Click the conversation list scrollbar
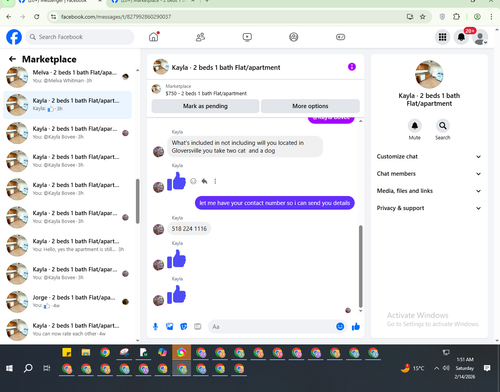 (137, 201)
